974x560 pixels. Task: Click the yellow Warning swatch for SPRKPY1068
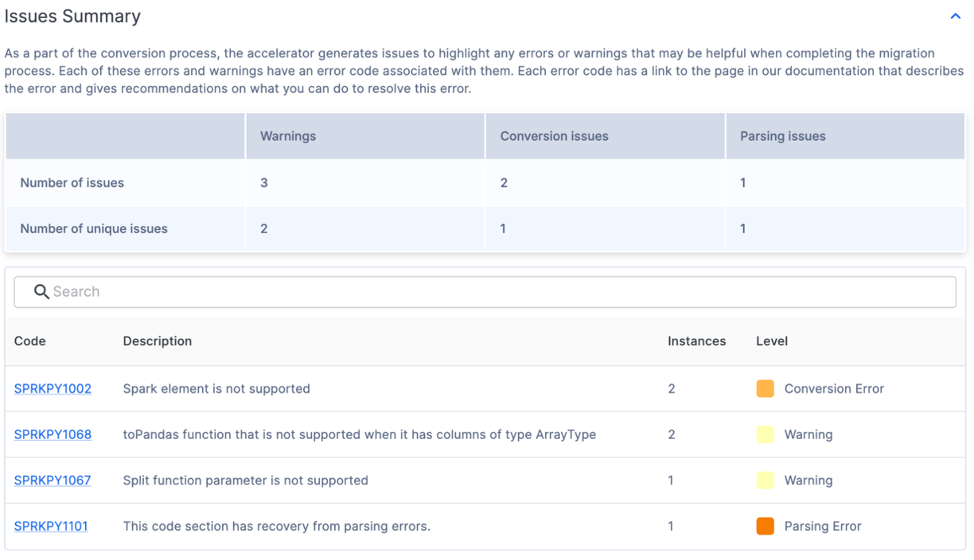(x=765, y=434)
